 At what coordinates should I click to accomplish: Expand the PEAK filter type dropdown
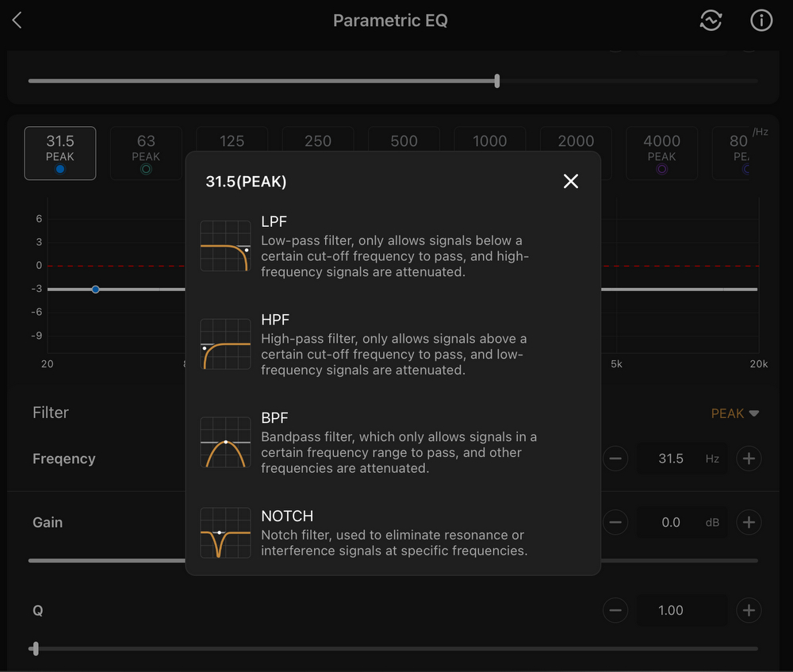(735, 413)
